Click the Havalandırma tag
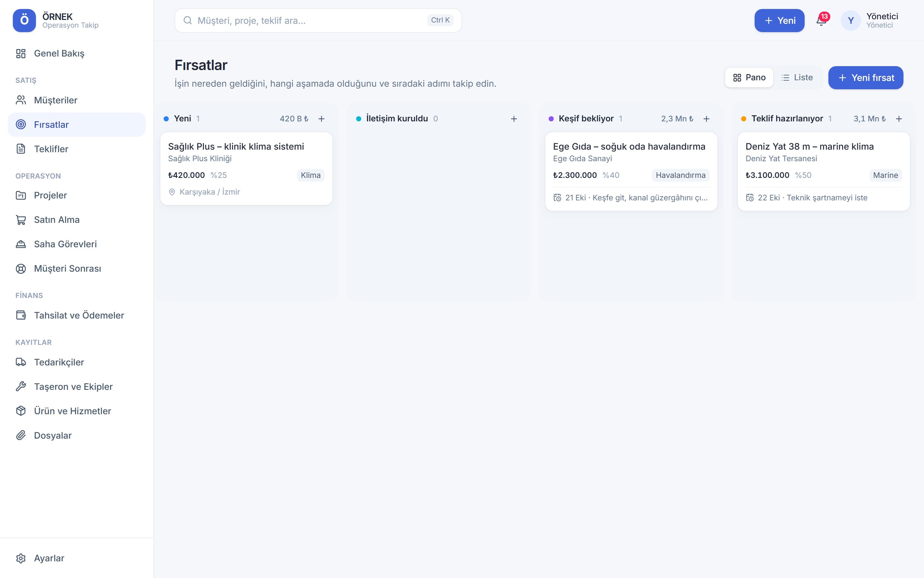 (680, 175)
